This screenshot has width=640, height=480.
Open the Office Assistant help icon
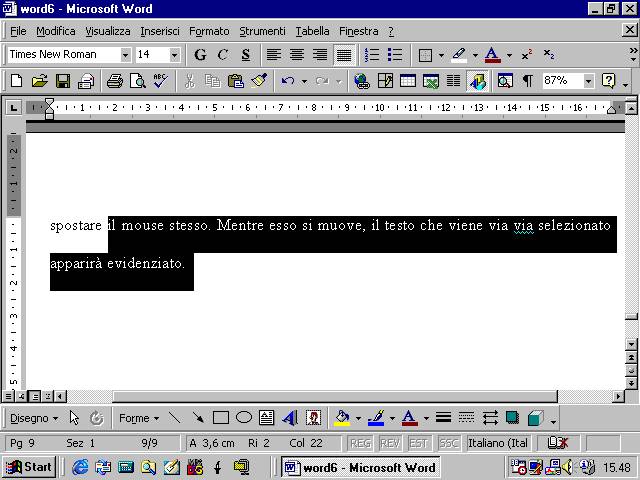[608, 81]
